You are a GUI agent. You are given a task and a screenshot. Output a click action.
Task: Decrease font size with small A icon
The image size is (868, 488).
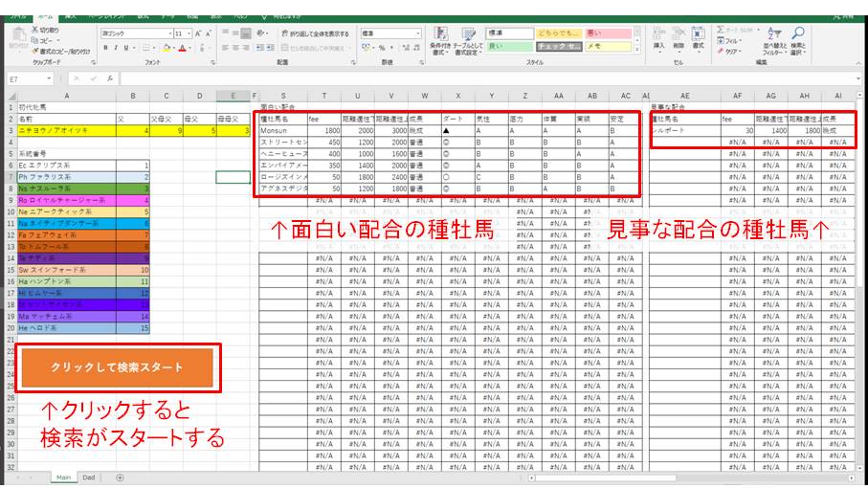[208, 33]
